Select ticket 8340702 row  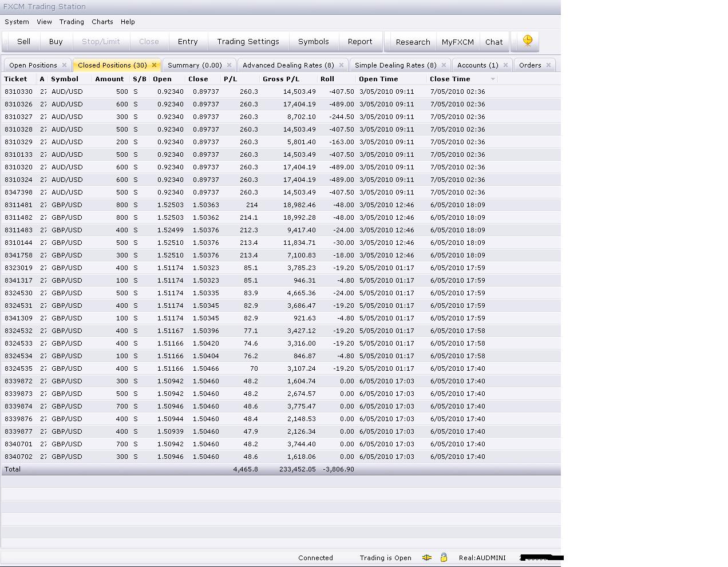click(280, 457)
